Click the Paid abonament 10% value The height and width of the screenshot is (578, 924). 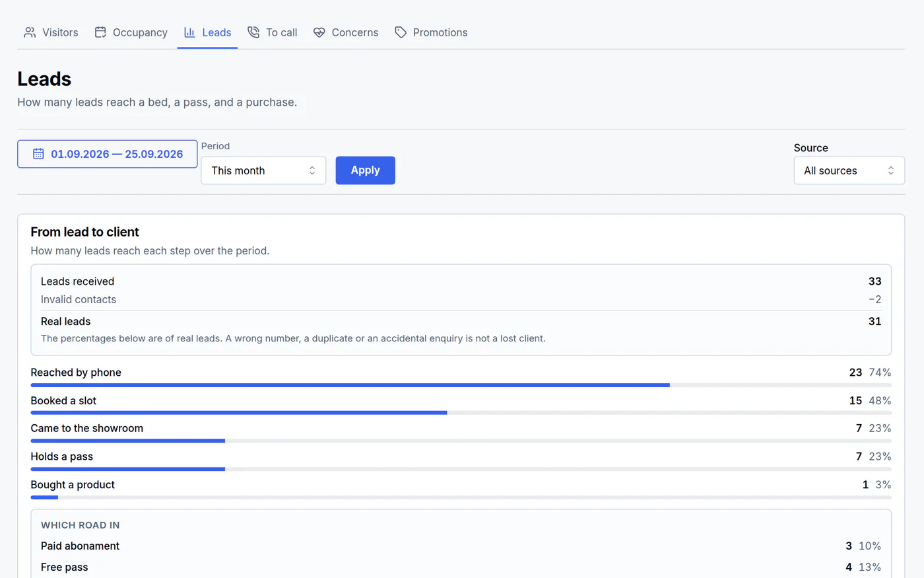click(x=870, y=546)
